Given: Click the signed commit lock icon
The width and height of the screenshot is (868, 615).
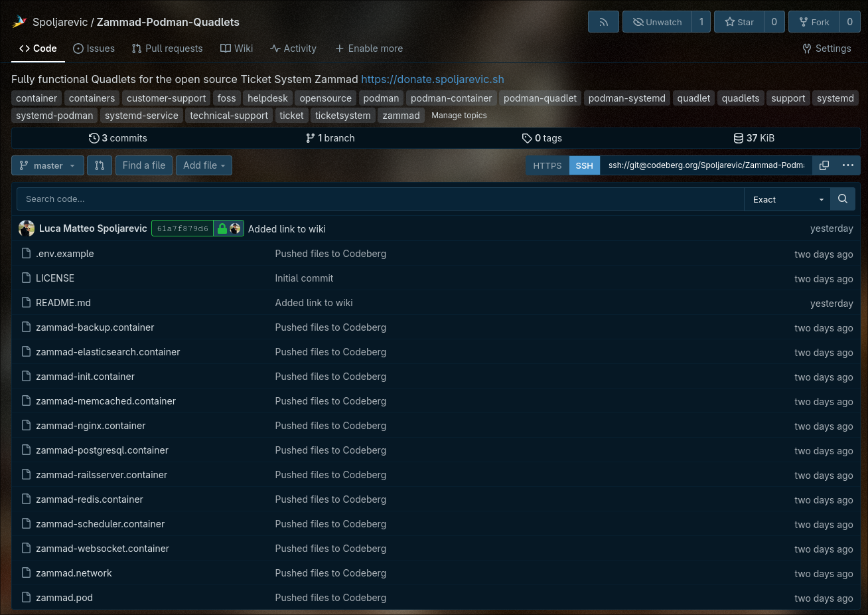Looking at the screenshot, I should [x=222, y=228].
